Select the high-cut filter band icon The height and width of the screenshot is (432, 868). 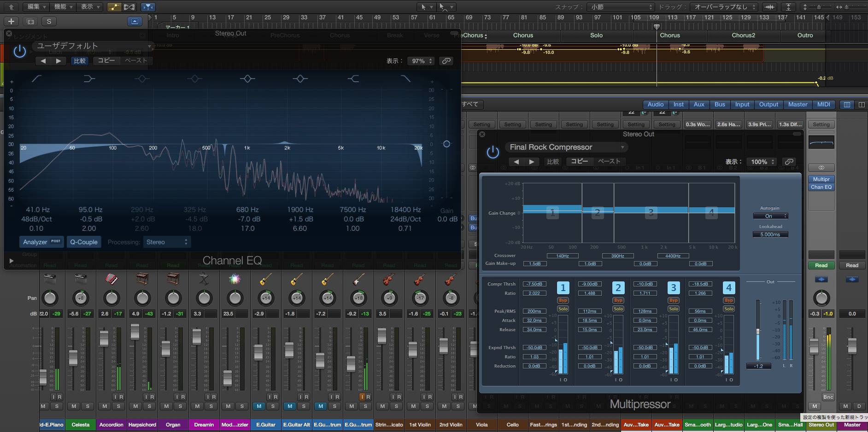click(x=405, y=79)
